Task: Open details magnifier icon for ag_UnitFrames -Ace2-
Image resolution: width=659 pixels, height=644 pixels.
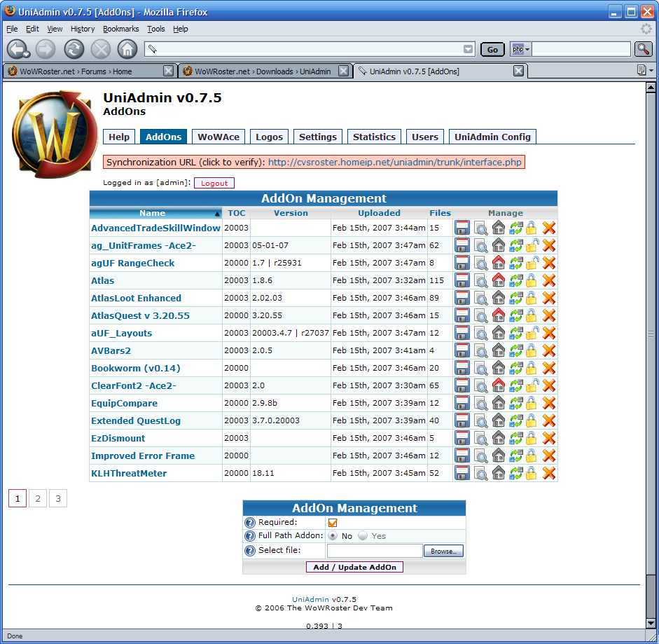Action: click(x=480, y=246)
